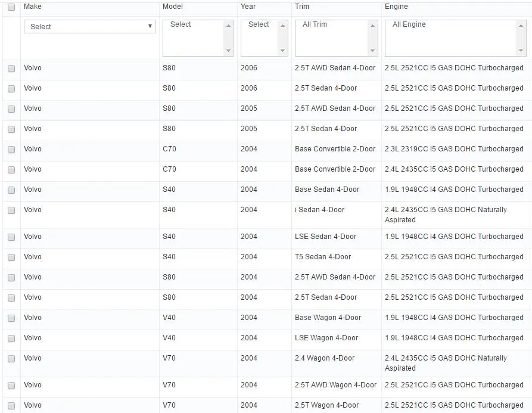Pick All Engine in the Engine list
Viewport: 532px width, 413px height.
tap(409, 24)
